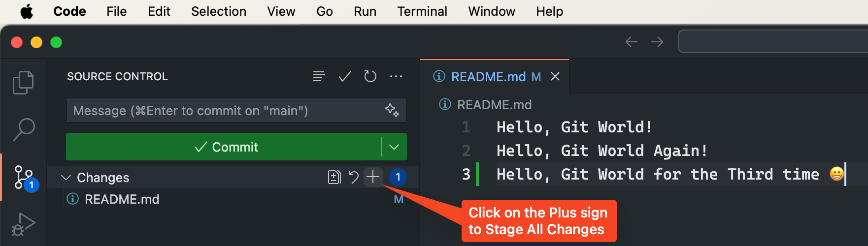The height and width of the screenshot is (246, 868).
Task: Click line number 3 in gutter
Action: coord(466,174)
